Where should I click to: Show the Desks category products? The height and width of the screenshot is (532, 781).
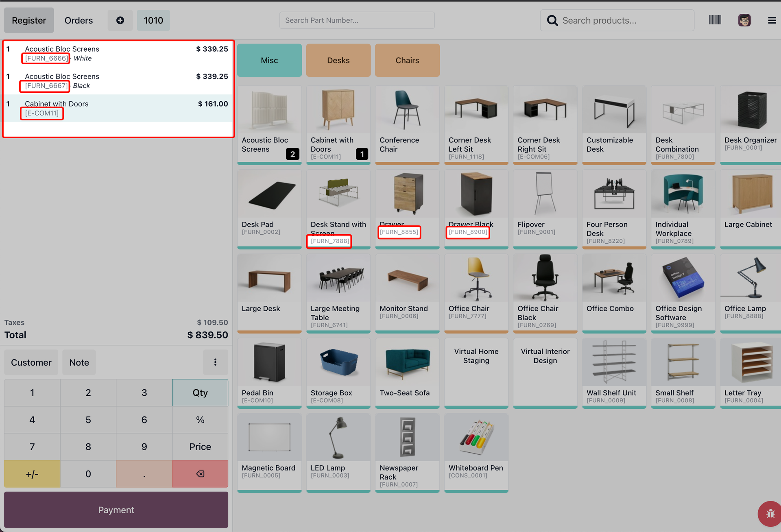click(338, 60)
